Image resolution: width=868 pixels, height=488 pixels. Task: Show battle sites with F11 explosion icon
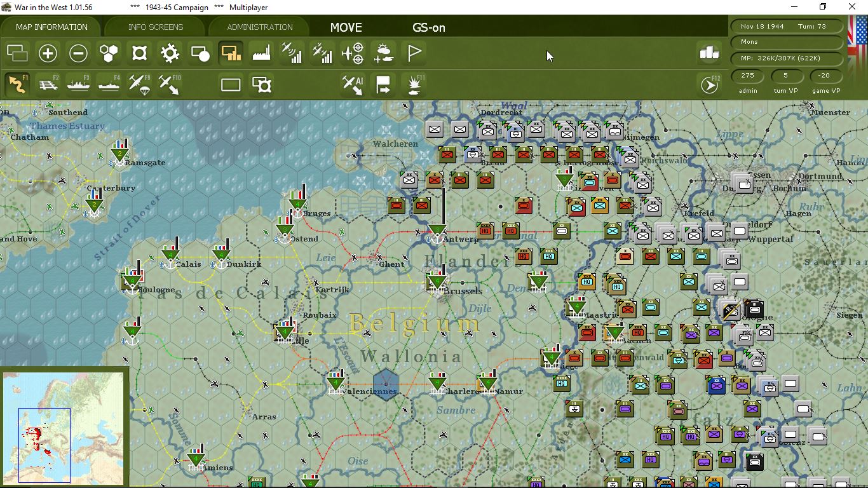415,85
